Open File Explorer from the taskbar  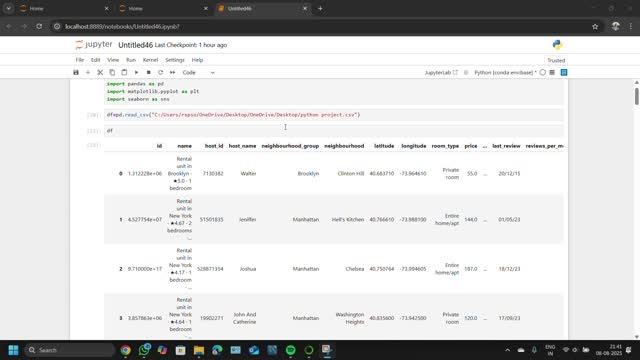point(199,350)
